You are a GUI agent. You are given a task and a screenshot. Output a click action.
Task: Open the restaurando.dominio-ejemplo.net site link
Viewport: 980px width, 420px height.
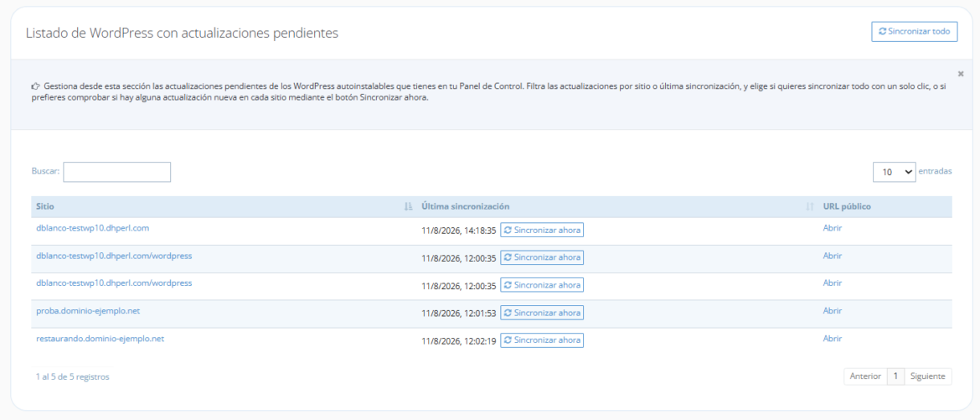coord(100,338)
